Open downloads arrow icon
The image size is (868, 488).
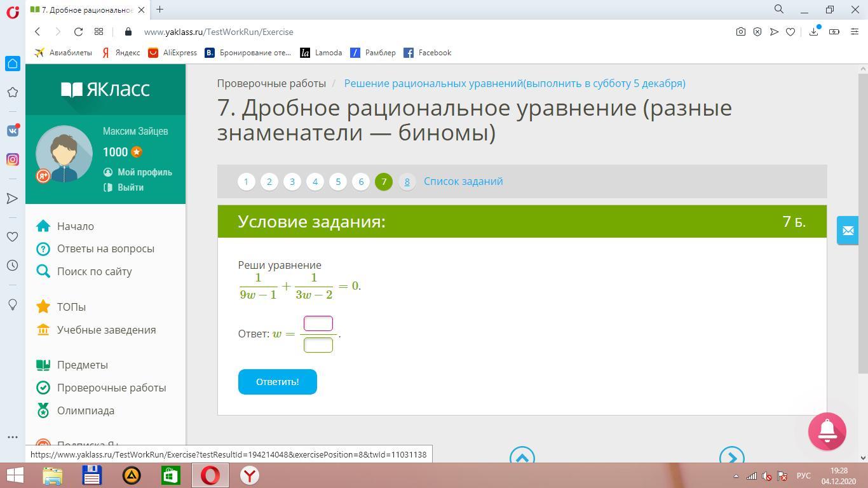pos(813,32)
